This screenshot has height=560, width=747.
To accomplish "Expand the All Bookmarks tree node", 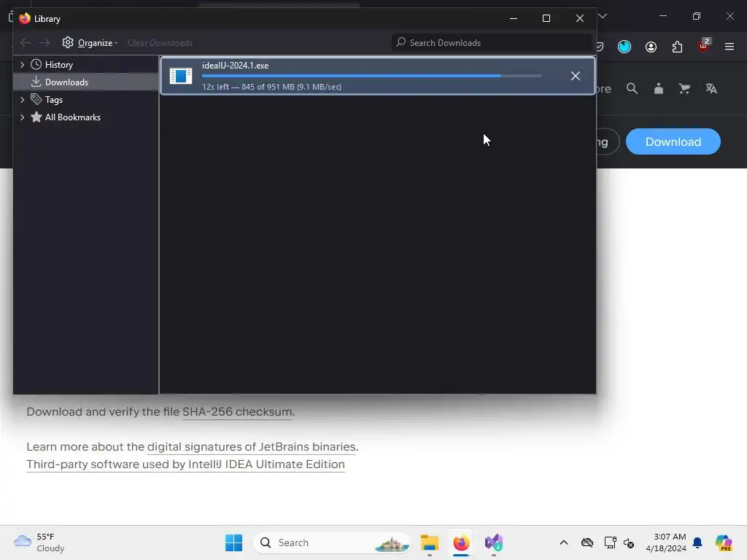I will pyautogui.click(x=22, y=117).
